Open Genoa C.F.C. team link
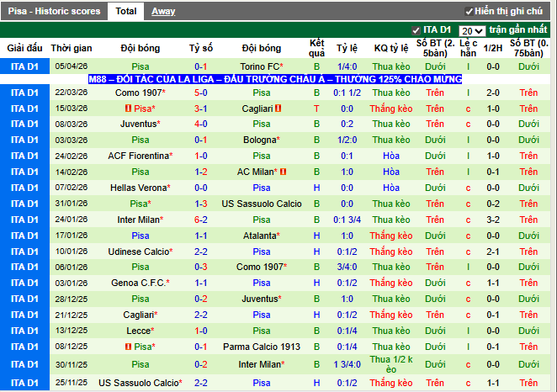 coord(139,283)
